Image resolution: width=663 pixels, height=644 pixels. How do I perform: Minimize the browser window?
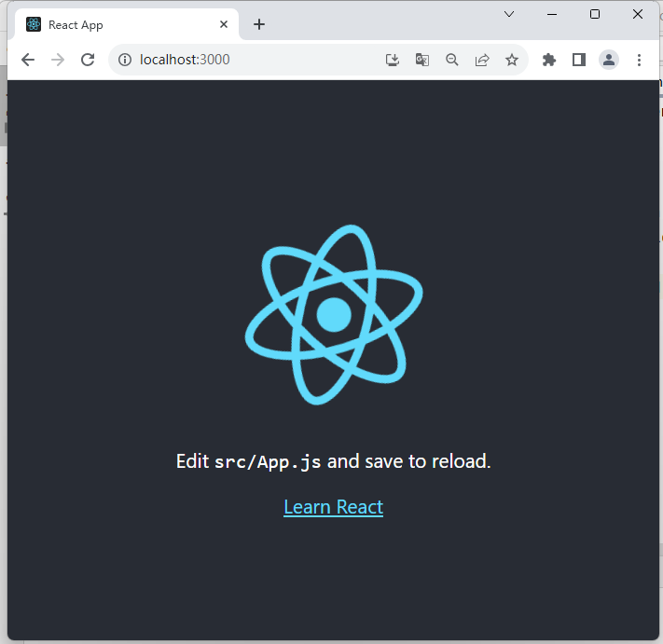[x=552, y=14]
